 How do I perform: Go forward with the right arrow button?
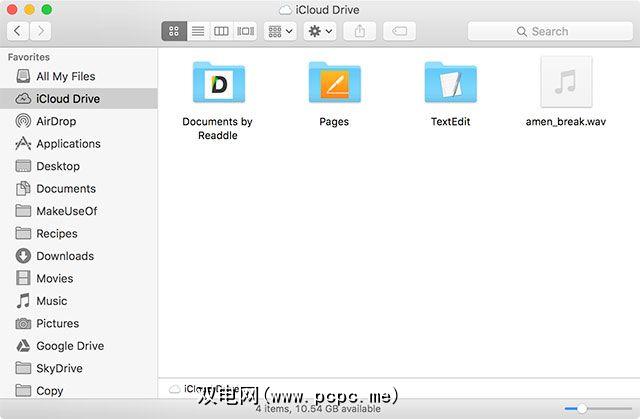pos(40,31)
